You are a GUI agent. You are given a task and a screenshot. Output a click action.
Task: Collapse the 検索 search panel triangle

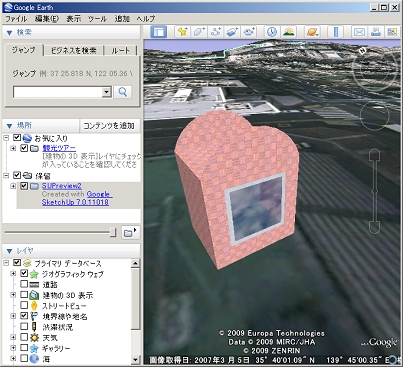pos(9,33)
